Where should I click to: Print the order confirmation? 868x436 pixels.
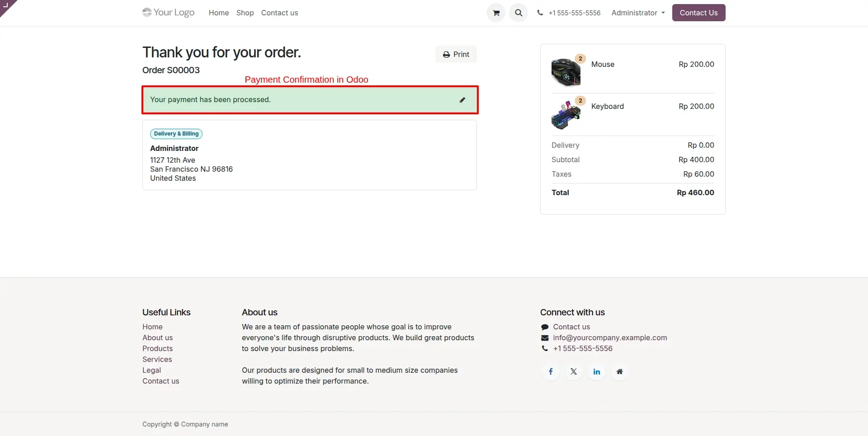pyautogui.click(x=456, y=54)
